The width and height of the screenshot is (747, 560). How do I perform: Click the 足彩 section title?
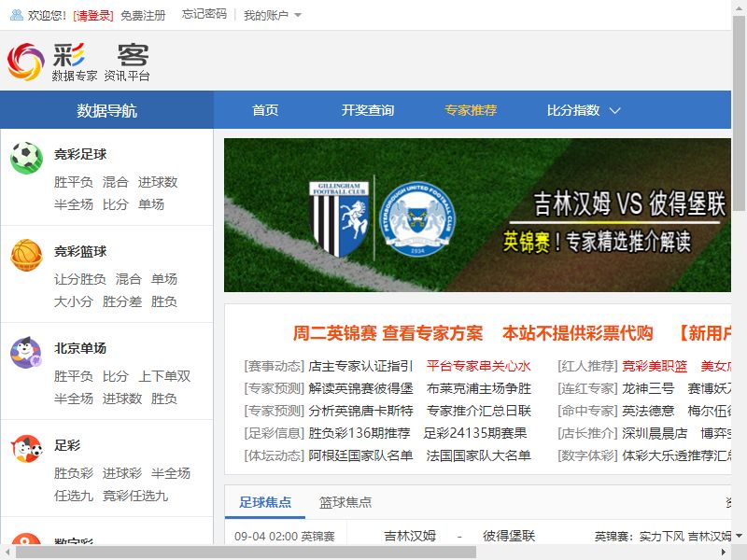67,445
